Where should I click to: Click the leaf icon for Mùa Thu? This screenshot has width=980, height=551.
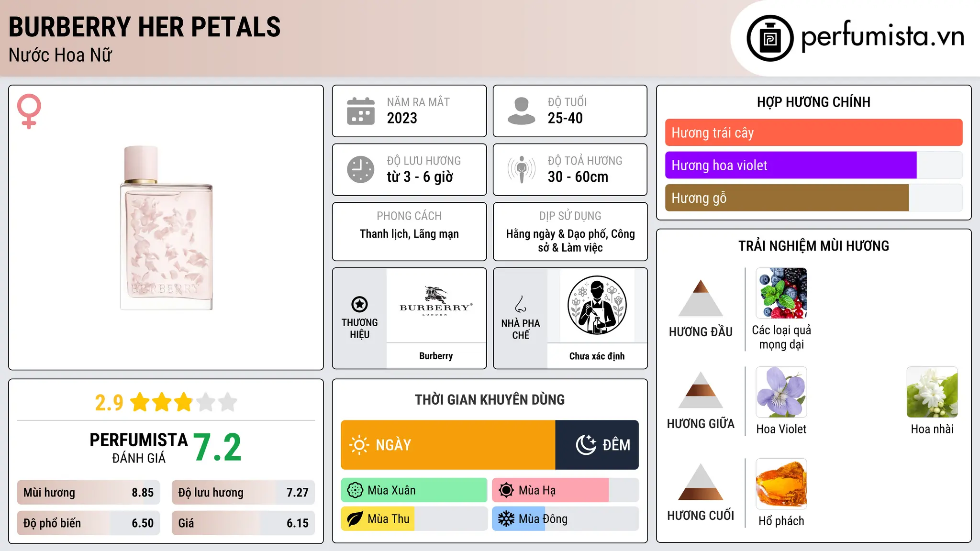pos(355,519)
